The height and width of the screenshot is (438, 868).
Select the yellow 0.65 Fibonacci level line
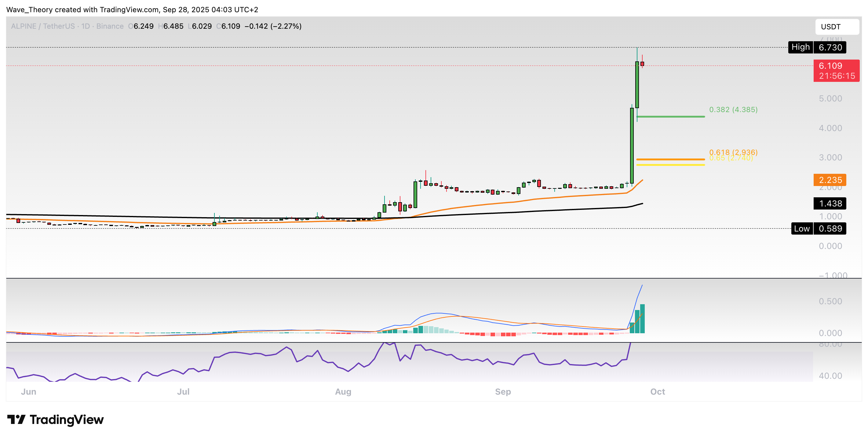point(670,165)
